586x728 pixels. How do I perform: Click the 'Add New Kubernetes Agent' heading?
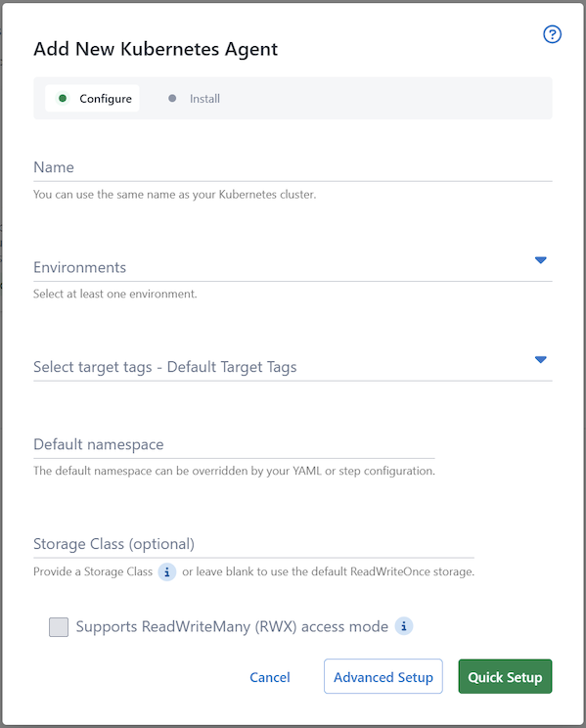point(156,49)
